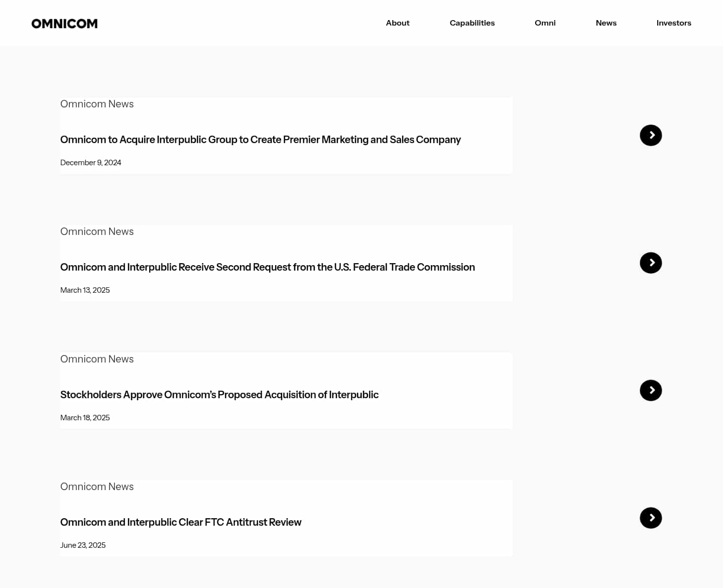Click the Omnicom logo

pyautogui.click(x=64, y=23)
